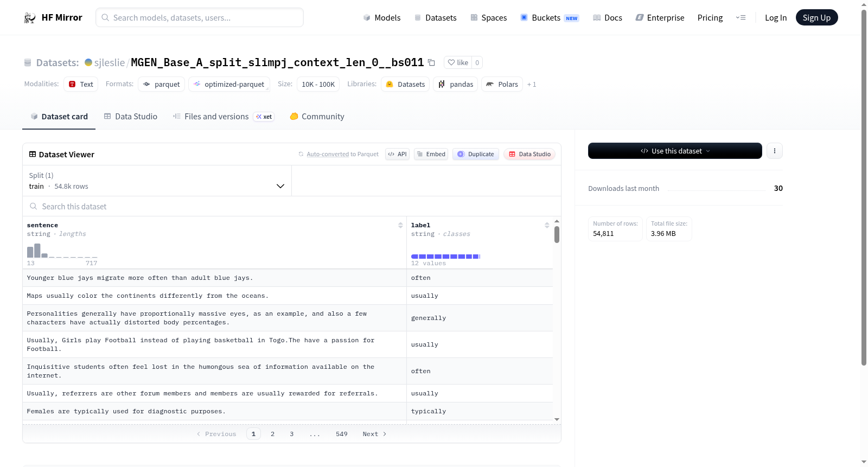Click the table scrollbar thumb
Image resolution: width=868 pixels, height=467 pixels.
[557, 234]
